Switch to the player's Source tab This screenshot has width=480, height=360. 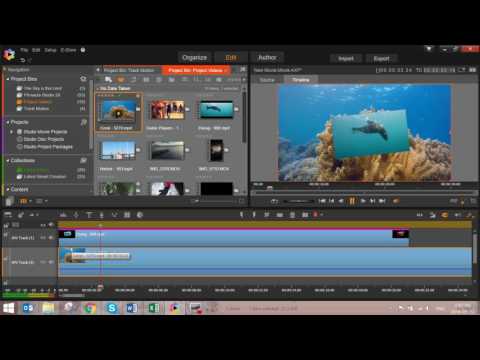tap(267, 80)
